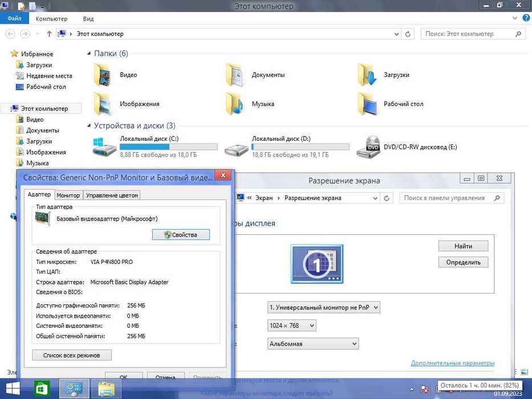Open the Документы folder icon

click(235, 75)
